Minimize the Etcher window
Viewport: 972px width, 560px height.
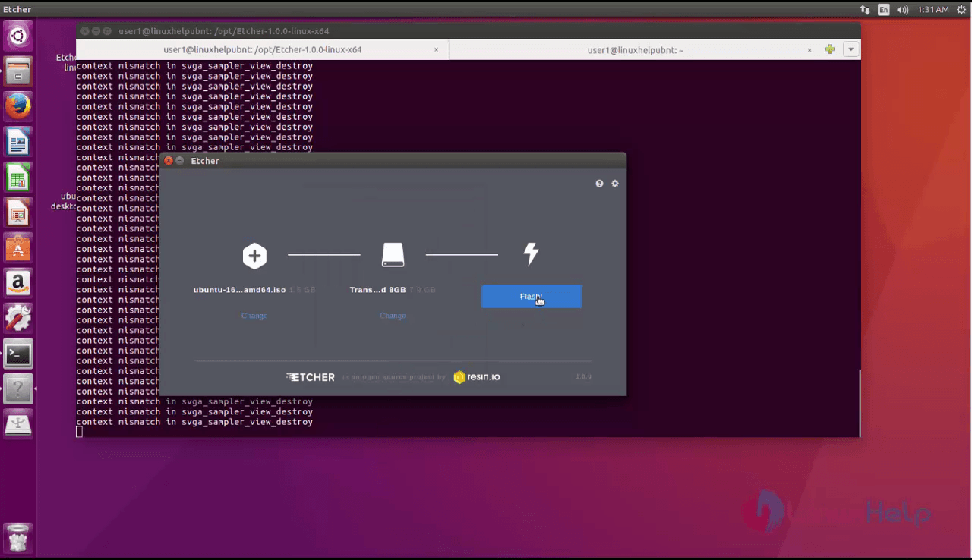coord(180,161)
